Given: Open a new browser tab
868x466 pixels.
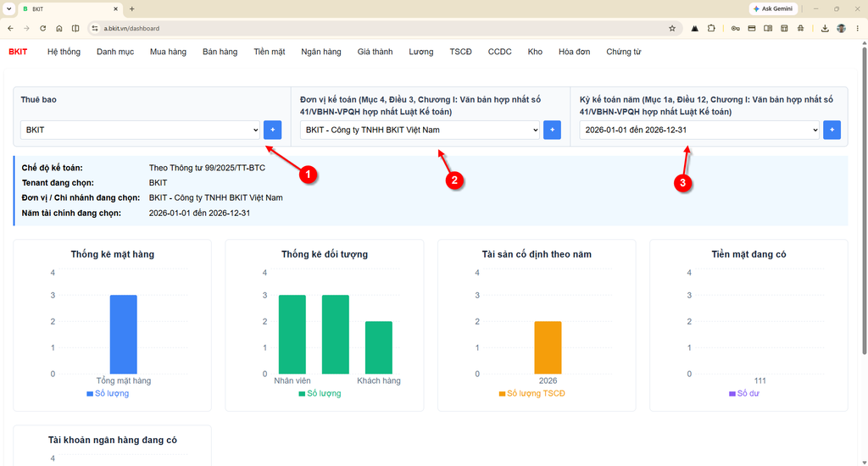Looking at the screenshot, I should pyautogui.click(x=131, y=8).
